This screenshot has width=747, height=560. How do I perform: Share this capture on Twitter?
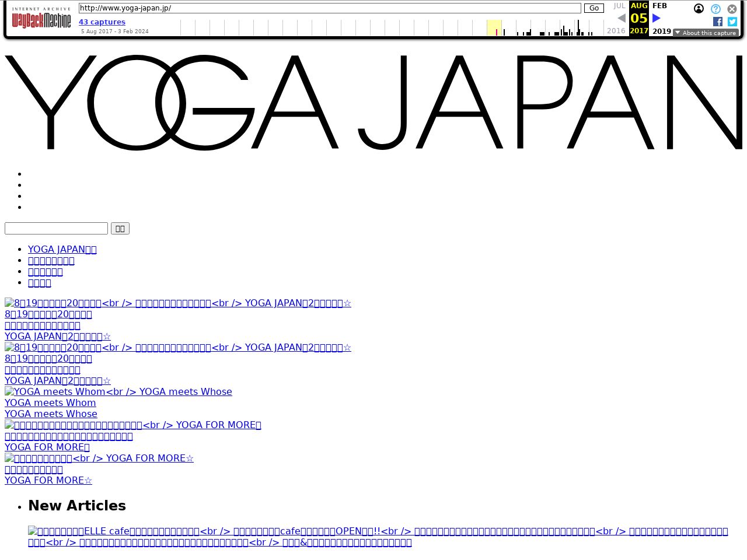coord(732,22)
